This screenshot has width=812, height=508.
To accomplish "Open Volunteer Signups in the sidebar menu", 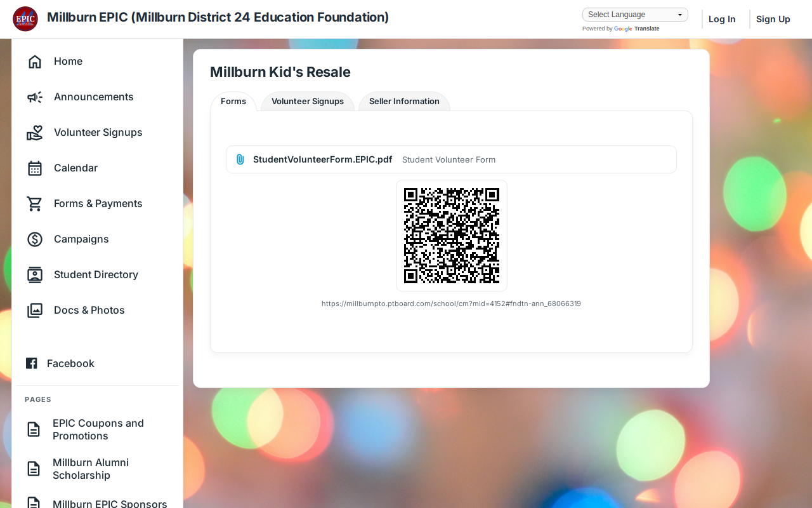I will coord(97,133).
